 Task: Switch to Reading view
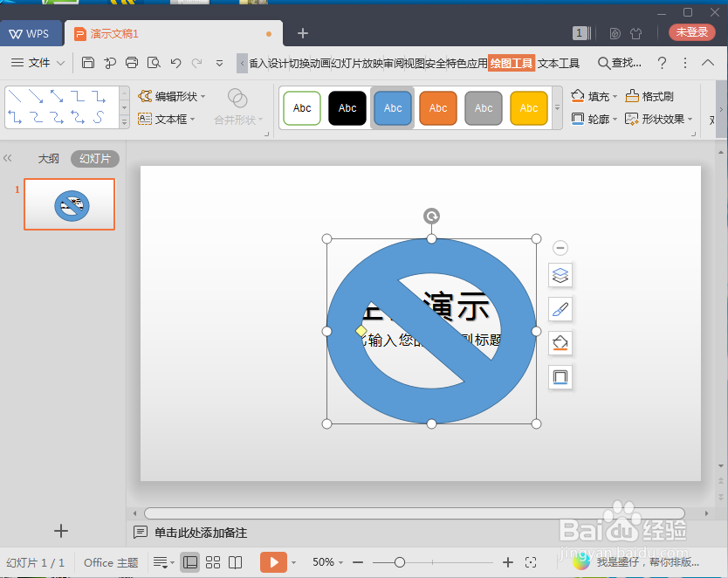pyautogui.click(x=236, y=562)
